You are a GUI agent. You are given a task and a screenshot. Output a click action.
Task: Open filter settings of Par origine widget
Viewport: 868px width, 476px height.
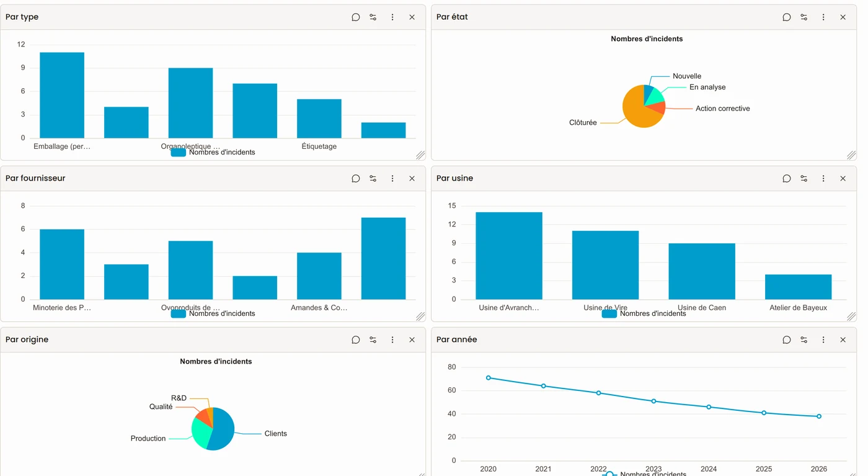(x=373, y=340)
